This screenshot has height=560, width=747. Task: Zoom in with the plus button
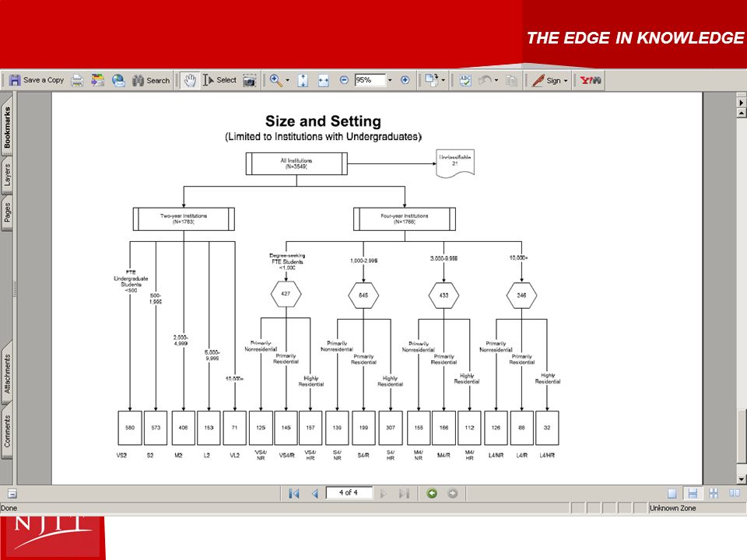(405, 80)
